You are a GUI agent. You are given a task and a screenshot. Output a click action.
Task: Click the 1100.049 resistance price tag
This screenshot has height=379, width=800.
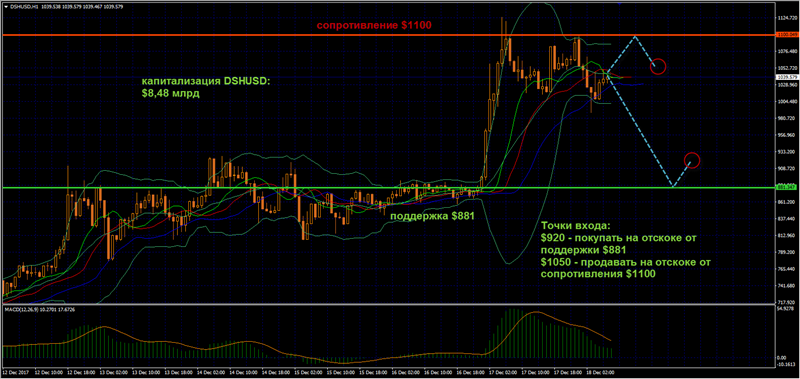tap(786, 35)
